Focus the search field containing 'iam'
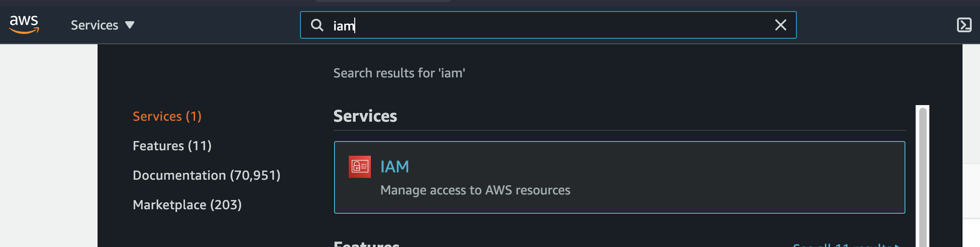The width and height of the screenshot is (980, 247). tap(548, 25)
